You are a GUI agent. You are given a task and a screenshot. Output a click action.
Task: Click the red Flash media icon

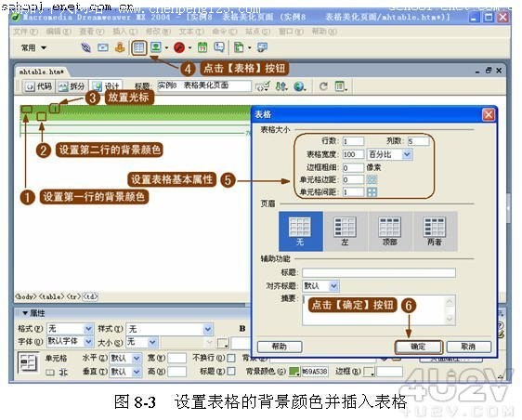(x=179, y=47)
